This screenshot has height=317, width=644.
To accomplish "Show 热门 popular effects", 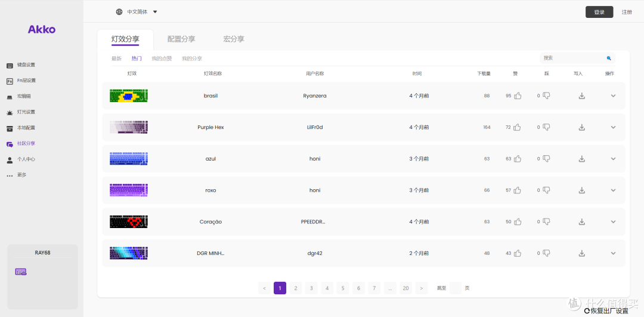I will tap(137, 59).
